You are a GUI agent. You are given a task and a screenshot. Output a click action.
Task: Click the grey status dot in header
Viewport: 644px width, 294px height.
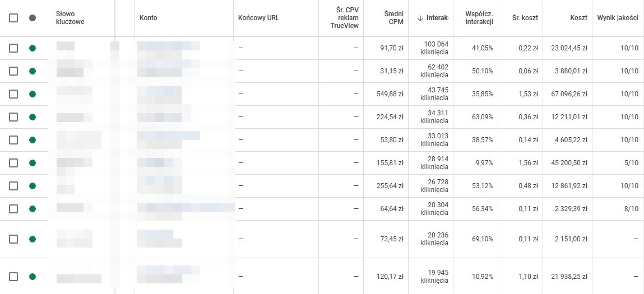[33, 18]
